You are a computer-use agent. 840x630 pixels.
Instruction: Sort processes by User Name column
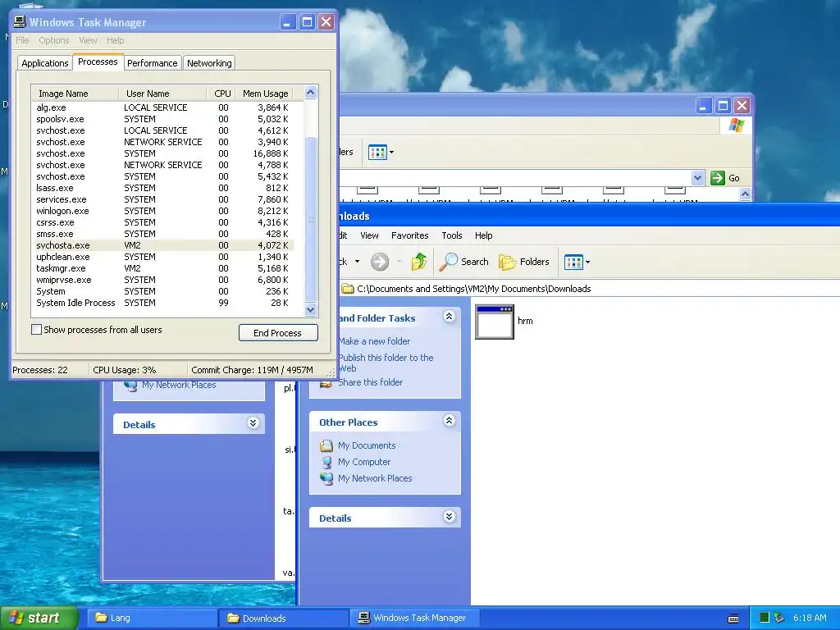162,94
